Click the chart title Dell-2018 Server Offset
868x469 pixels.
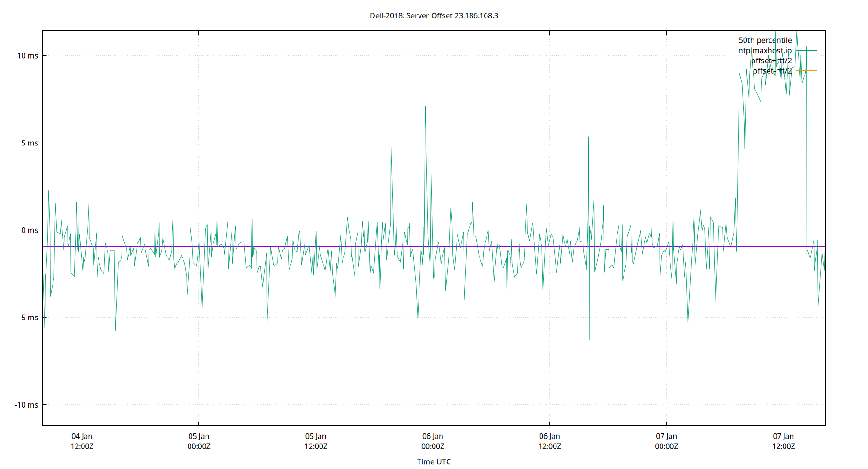pos(434,16)
